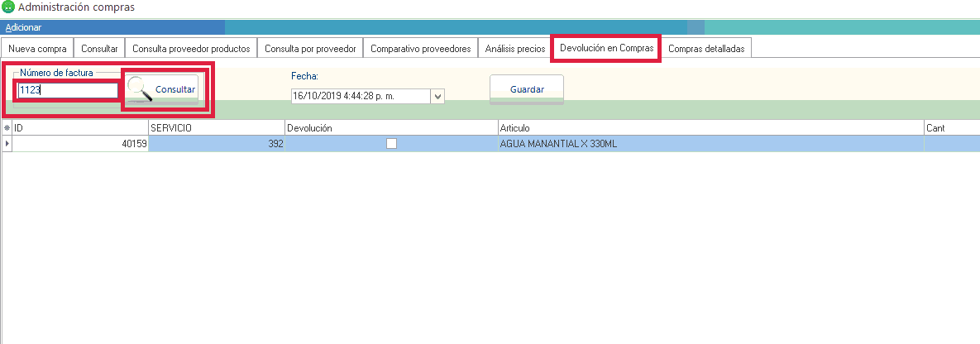This screenshot has width=980, height=344.
Task: Click the Articulo column header
Action: tap(710, 128)
